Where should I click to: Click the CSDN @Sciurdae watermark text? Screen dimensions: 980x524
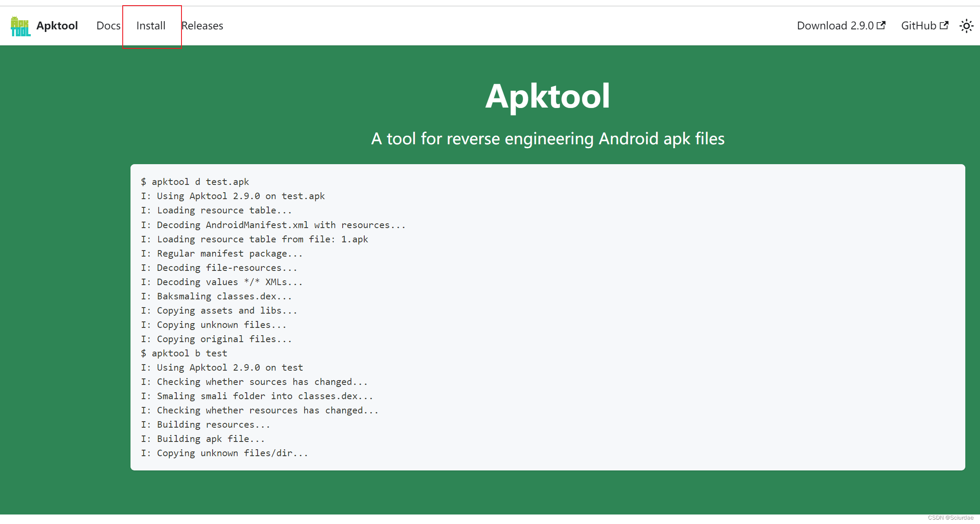coord(950,518)
